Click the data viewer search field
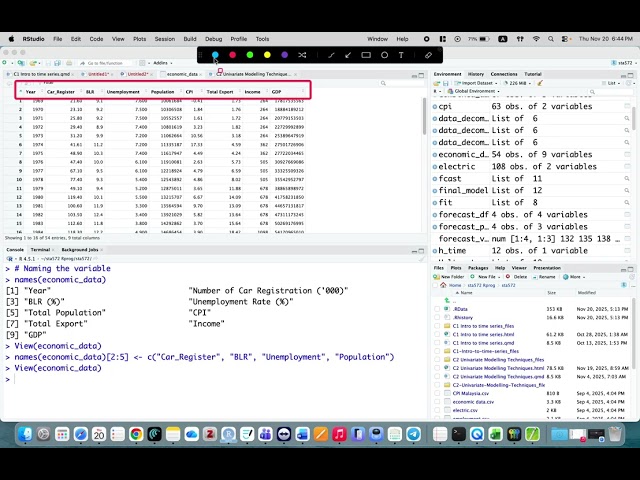This screenshot has width=640, height=480. point(402,83)
